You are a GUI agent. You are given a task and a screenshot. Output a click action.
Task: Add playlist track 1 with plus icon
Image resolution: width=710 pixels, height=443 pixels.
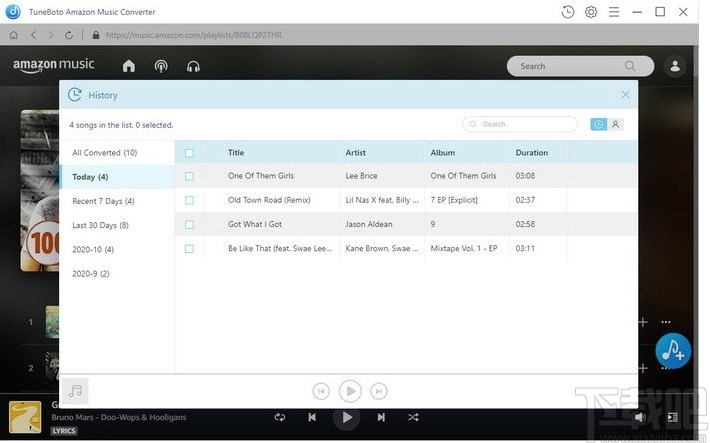tap(643, 322)
